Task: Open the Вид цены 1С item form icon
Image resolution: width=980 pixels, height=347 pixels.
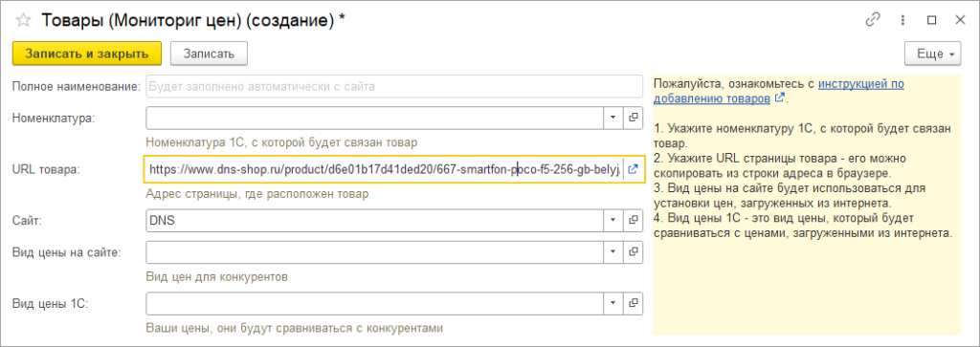Action: point(633,303)
